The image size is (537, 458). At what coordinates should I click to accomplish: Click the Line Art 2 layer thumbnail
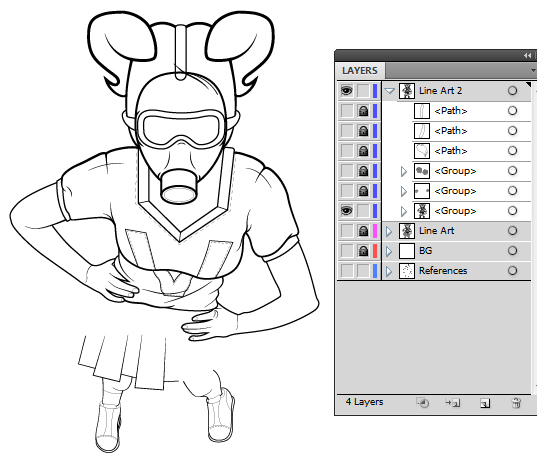pyautogui.click(x=407, y=91)
